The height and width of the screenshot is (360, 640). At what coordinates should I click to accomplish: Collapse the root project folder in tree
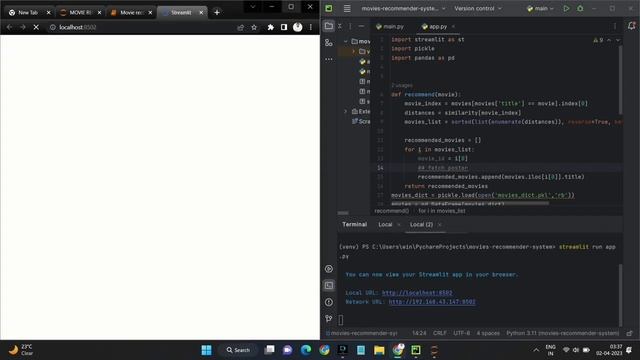pyautogui.click(x=346, y=41)
